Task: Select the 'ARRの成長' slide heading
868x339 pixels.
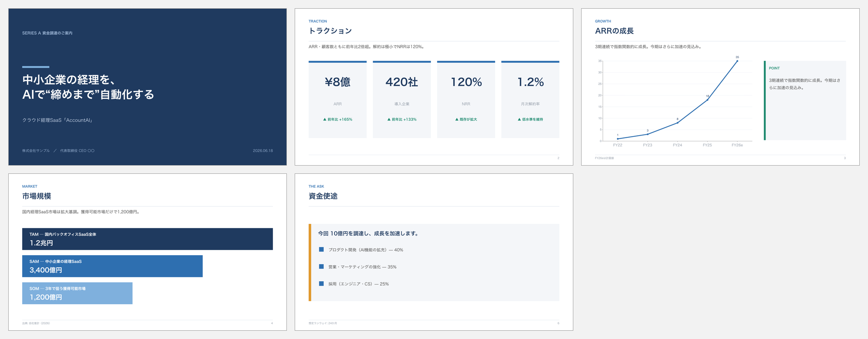Action: tap(614, 31)
